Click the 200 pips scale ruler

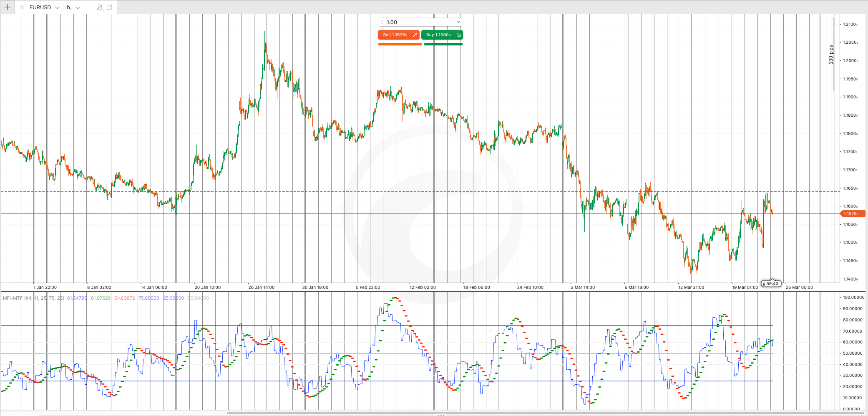pos(831,54)
